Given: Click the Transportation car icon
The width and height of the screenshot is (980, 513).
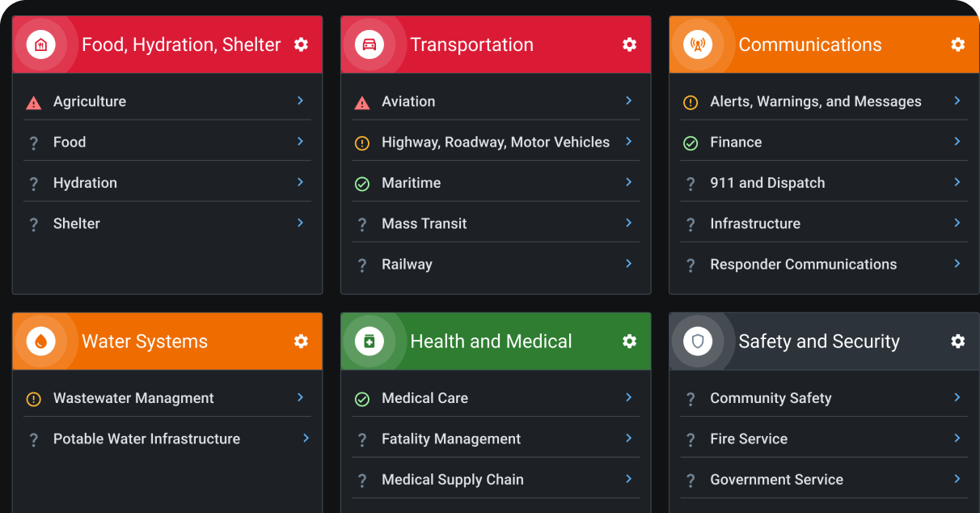Looking at the screenshot, I should coord(370,45).
